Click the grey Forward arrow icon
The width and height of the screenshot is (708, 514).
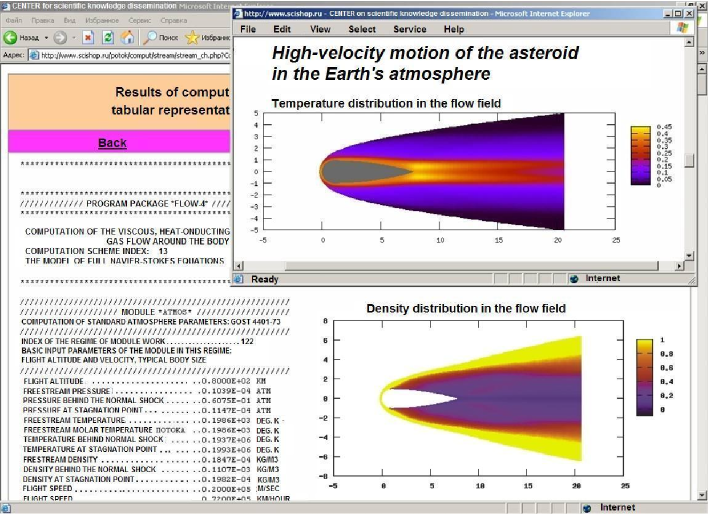[x=60, y=37]
